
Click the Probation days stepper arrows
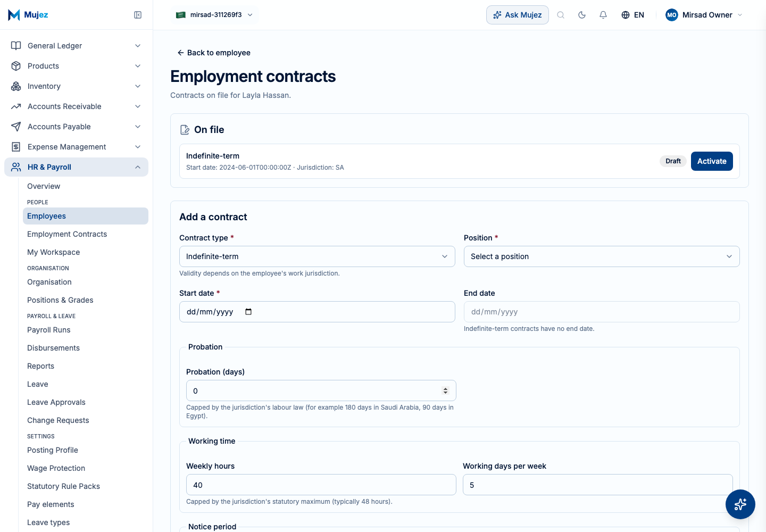(445, 390)
